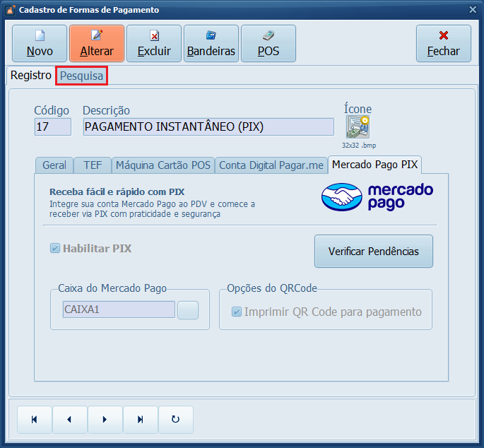Refresh the record list

pyautogui.click(x=175, y=419)
